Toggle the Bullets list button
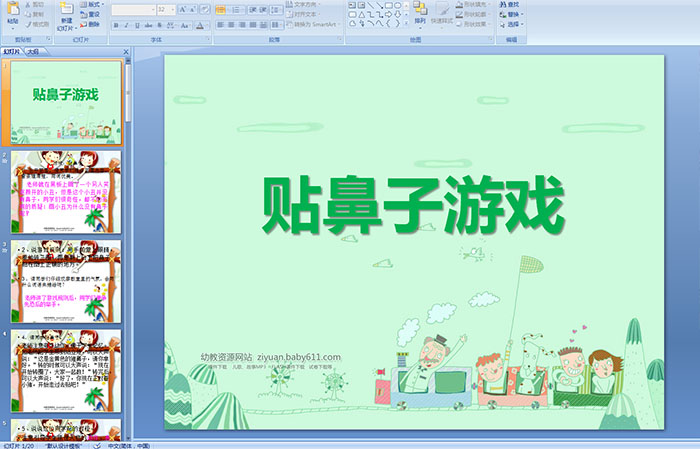700x449 pixels. 221,10
